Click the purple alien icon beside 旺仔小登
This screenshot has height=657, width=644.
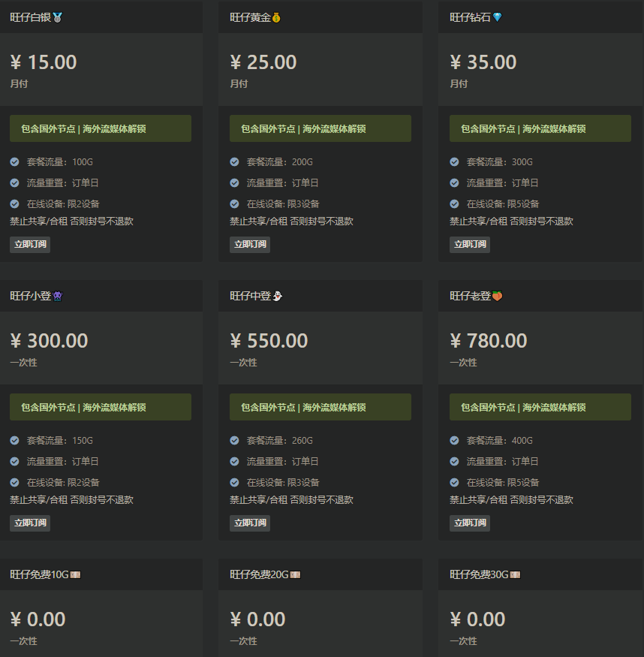click(x=57, y=297)
